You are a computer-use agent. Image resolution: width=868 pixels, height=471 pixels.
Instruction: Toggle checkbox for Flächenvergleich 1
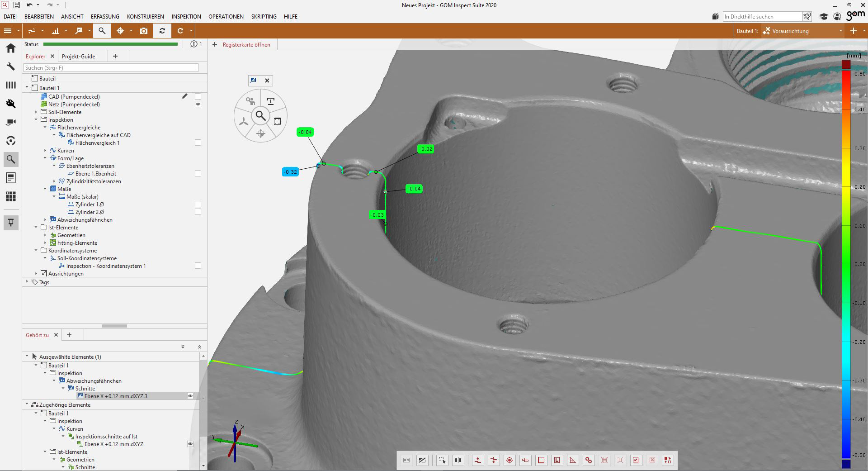tap(198, 143)
